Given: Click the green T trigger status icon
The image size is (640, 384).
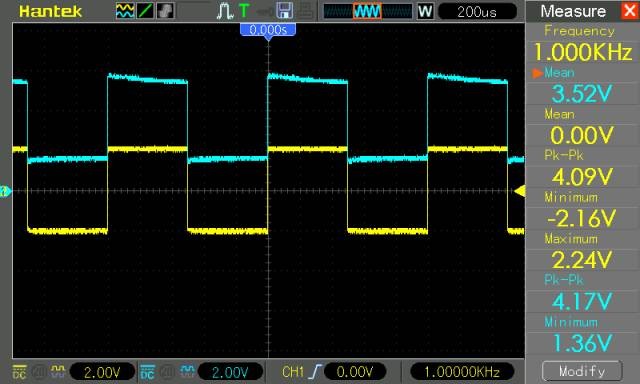Looking at the screenshot, I should point(244,11).
